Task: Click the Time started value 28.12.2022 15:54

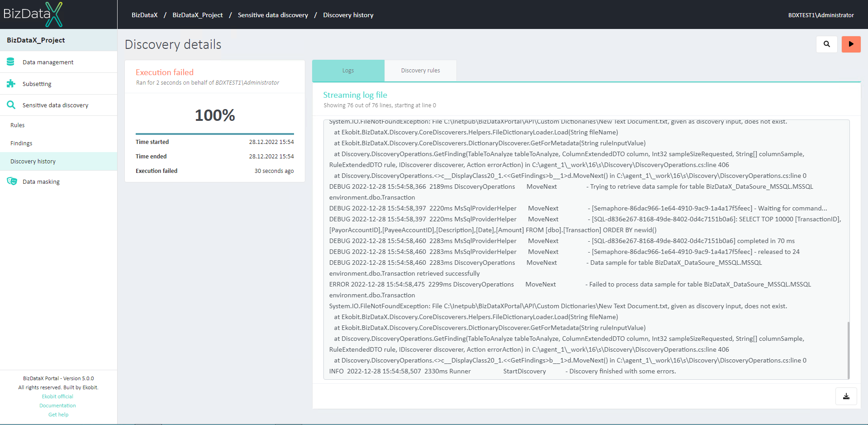Action: (271, 142)
